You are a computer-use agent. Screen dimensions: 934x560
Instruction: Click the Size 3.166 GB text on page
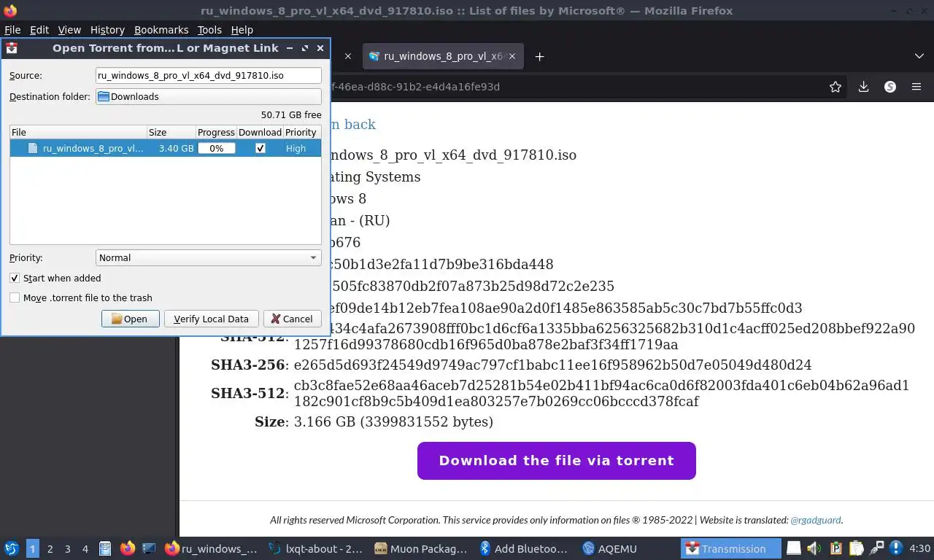(x=393, y=421)
